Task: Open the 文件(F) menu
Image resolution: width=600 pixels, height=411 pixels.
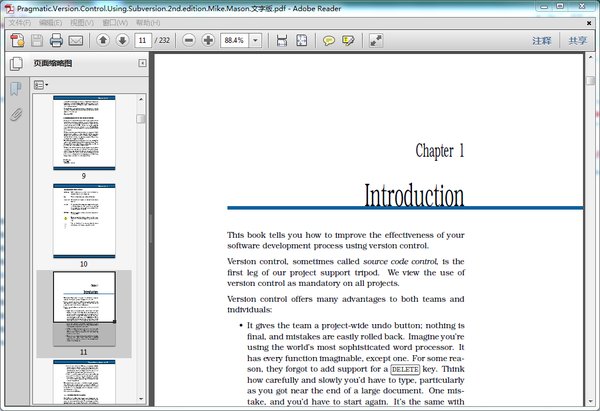Action: (20, 23)
